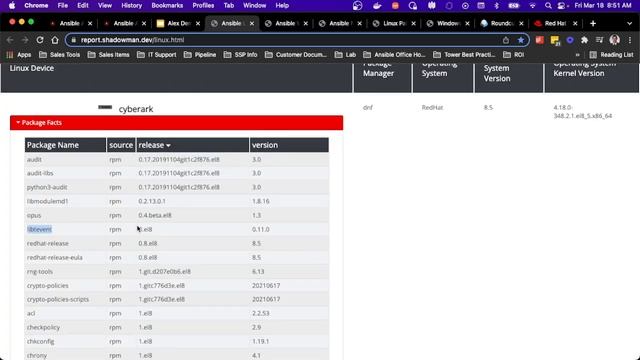This screenshot has width=640, height=360.
Task: Open the Lab bookmark folder
Action: coord(345,55)
